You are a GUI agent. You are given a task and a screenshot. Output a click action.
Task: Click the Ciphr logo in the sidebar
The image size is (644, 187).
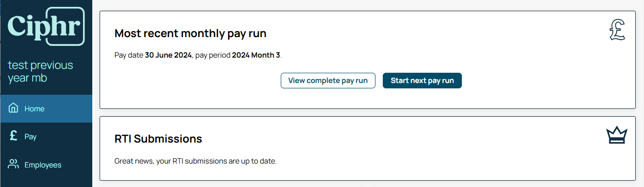[46, 26]
